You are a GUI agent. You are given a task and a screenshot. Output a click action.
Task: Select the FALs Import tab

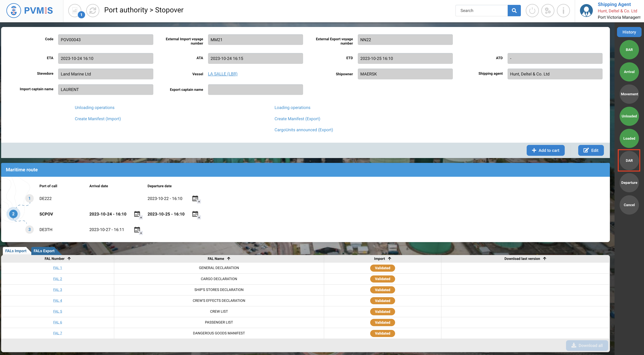point(16,251)
